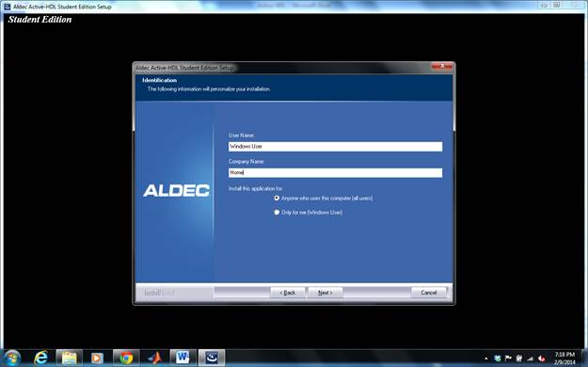Click the 'Install this application for:' label

pos(256,188)
